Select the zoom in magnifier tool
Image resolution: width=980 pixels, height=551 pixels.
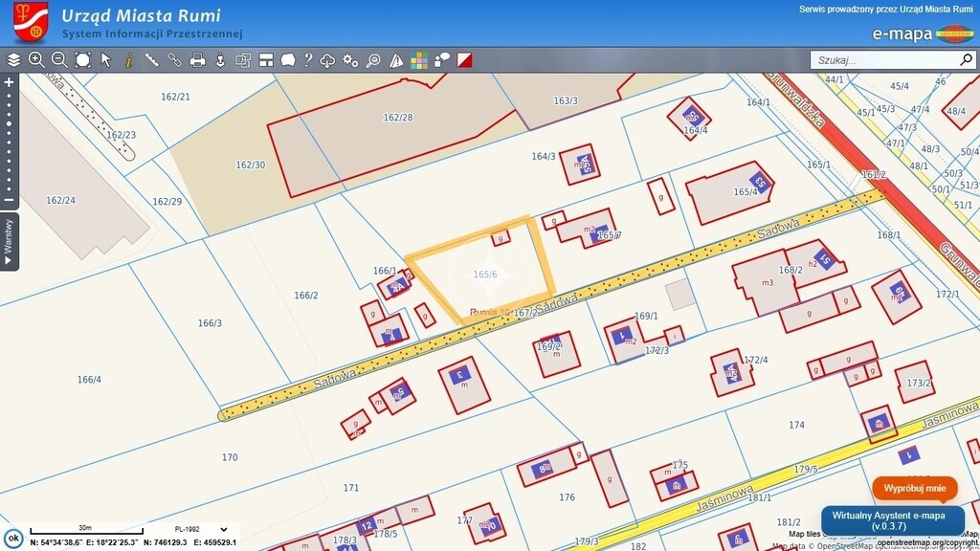coord(36,60)
